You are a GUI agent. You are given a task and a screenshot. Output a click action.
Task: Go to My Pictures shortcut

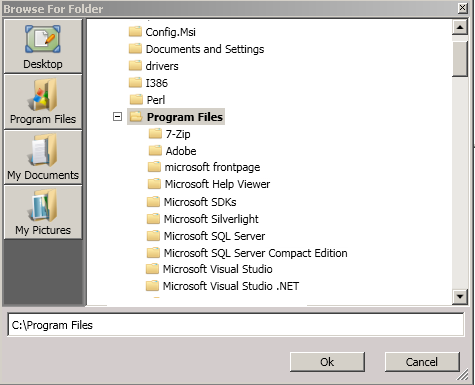click(x=43, y=212)
